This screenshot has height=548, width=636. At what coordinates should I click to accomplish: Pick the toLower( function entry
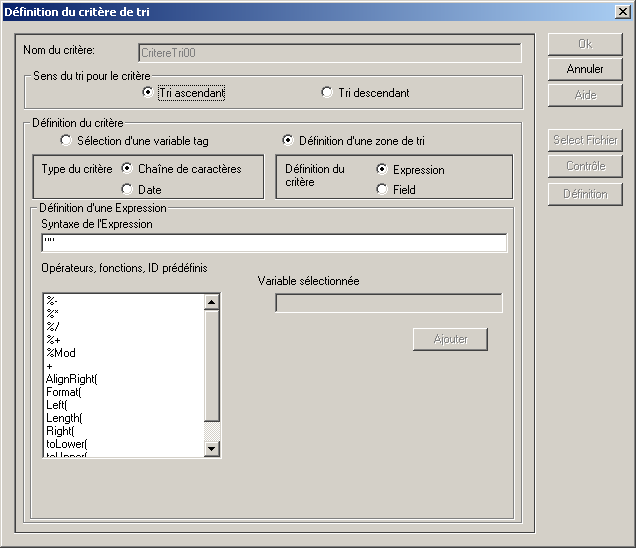pos(67,444)
